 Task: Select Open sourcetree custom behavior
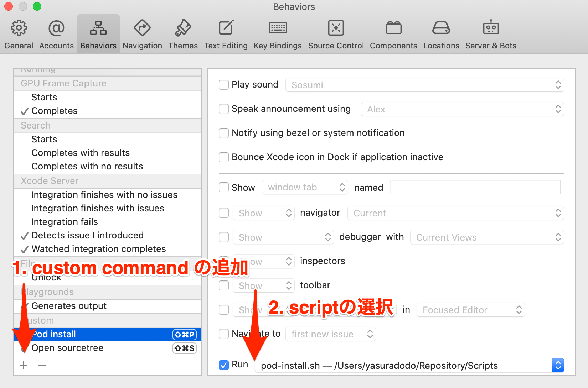click(x=107, y=348)
